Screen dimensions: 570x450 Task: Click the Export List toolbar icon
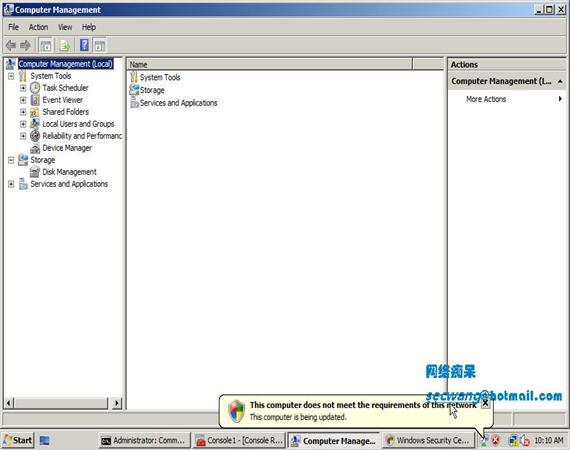coord(65,45)
